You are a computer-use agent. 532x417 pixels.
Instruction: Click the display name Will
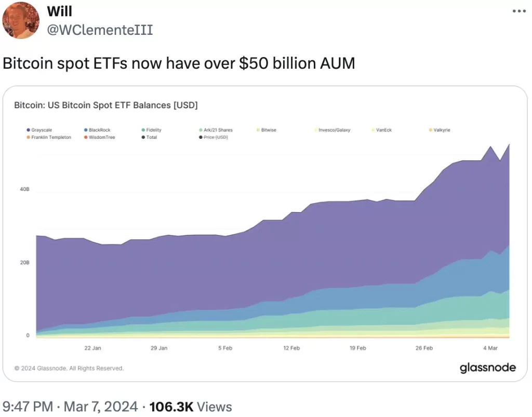[x=59, y=10]
